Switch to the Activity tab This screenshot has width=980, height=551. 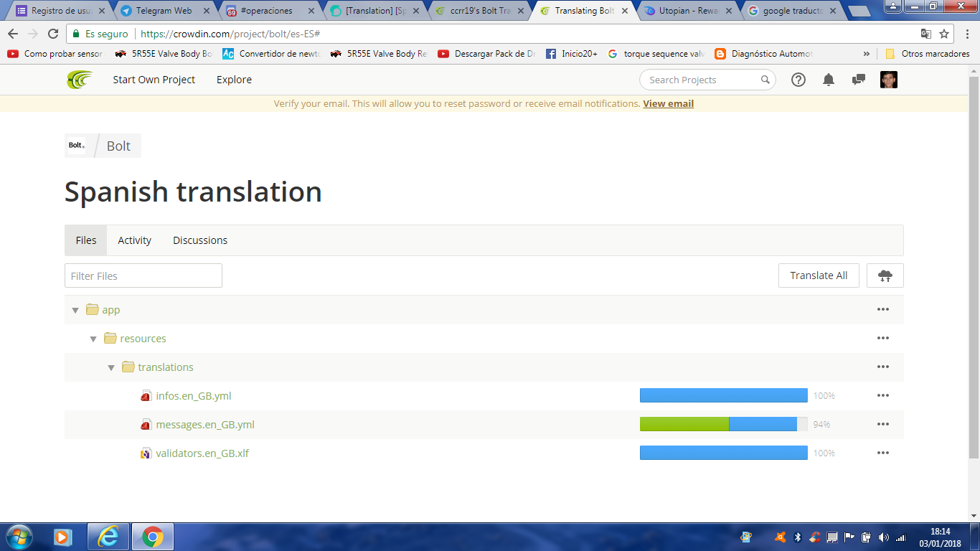(134, 240)
